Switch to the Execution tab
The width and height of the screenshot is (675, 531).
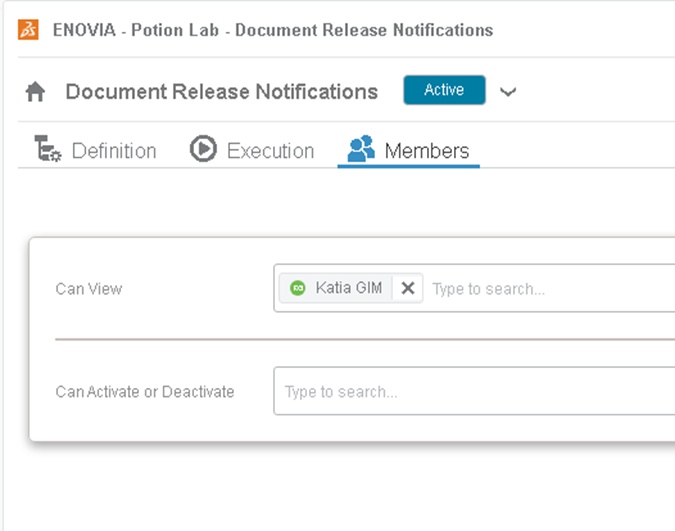pyautogui.click(x=270, y=151)
